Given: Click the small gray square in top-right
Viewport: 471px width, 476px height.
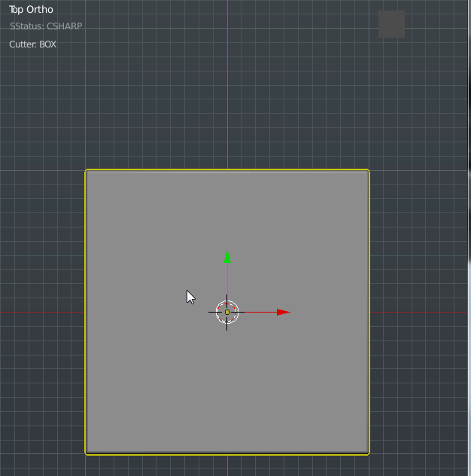Looking at the screenshot, I should [391, 24].
